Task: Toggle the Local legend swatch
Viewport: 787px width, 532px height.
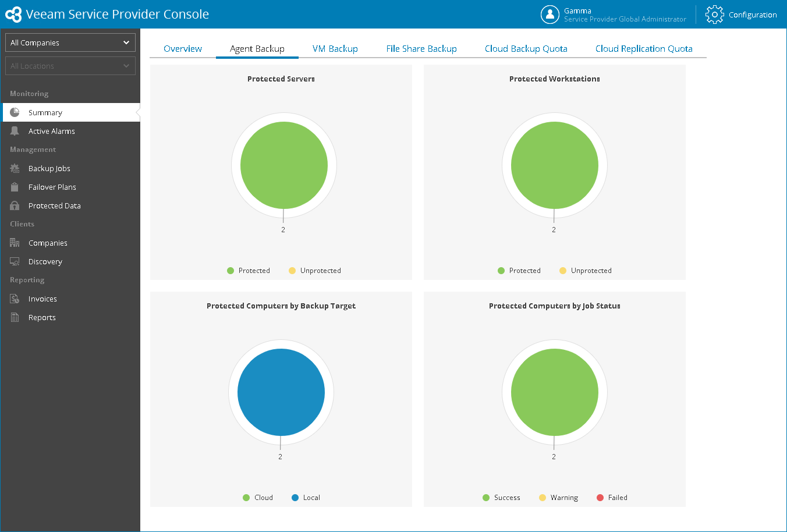Action: [295, 498]
